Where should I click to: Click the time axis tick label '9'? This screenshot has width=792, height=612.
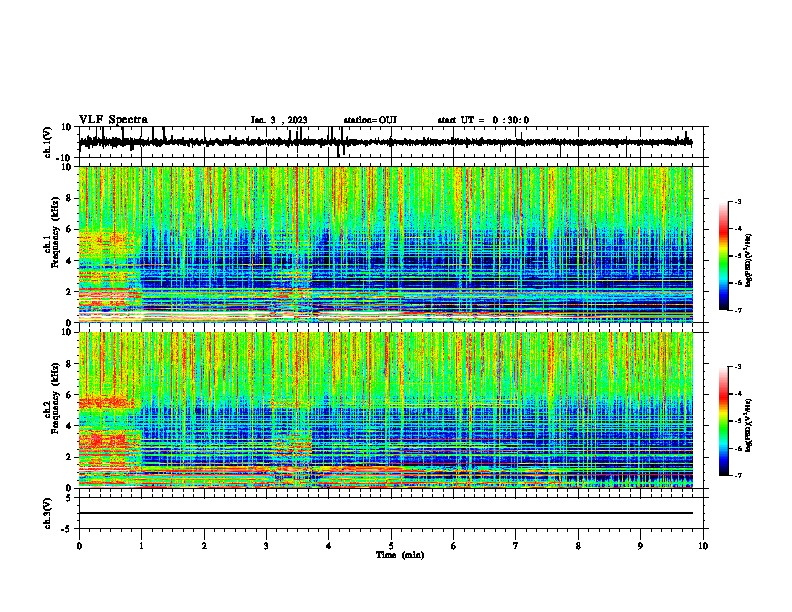(x=640, y=546)
